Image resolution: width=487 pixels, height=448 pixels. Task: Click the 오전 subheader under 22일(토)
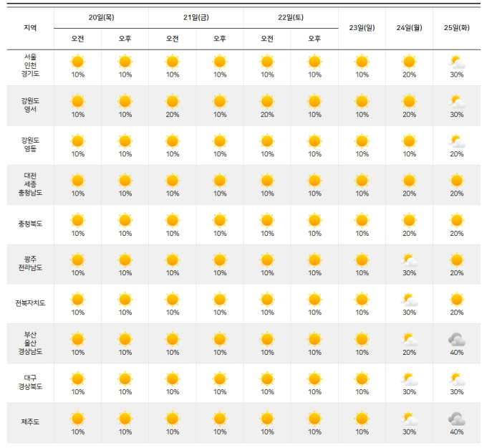267,39
